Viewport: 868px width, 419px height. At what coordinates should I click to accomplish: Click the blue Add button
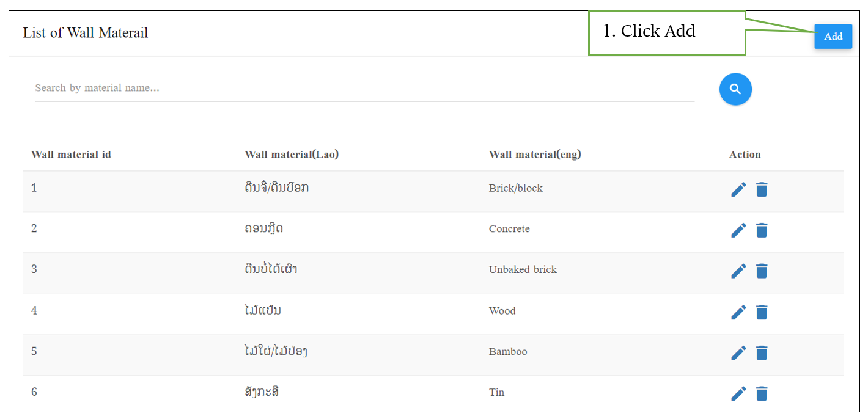point(833,37)
